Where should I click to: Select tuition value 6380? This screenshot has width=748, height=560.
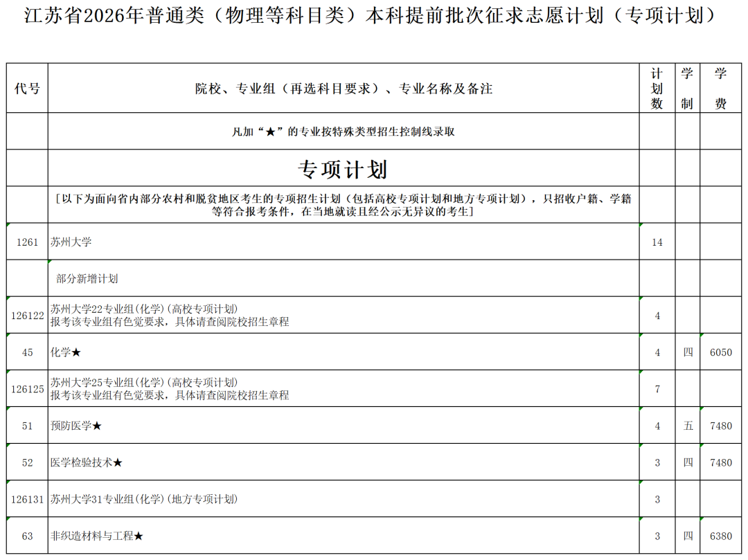pos(721,535)
